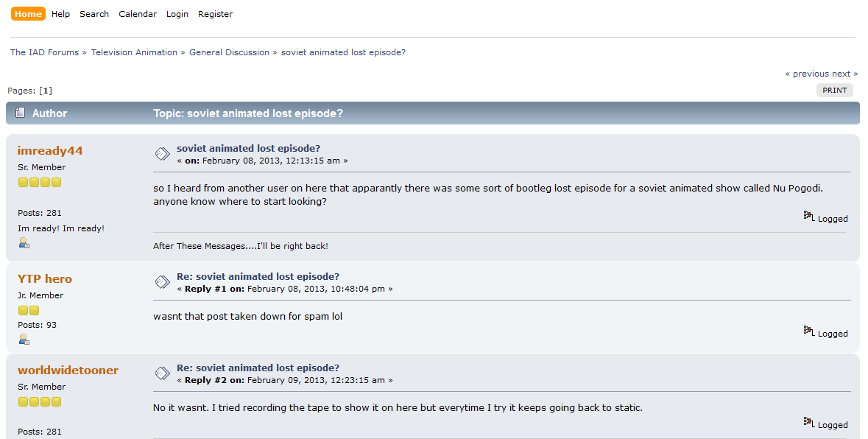Jump to the next topic
This screenshot has width=868, height=439.
pyautogui.click(x=844, y=74)
